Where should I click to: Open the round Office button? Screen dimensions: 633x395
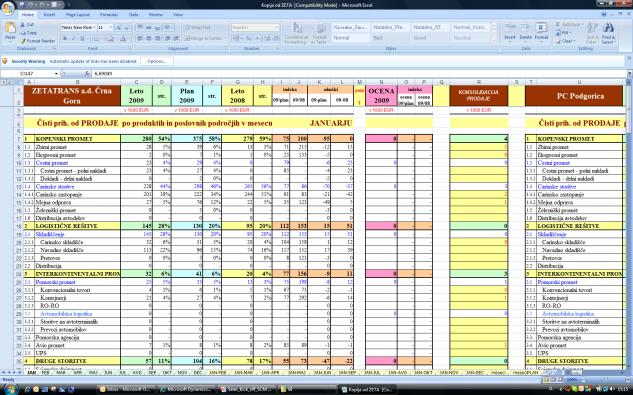8,7
